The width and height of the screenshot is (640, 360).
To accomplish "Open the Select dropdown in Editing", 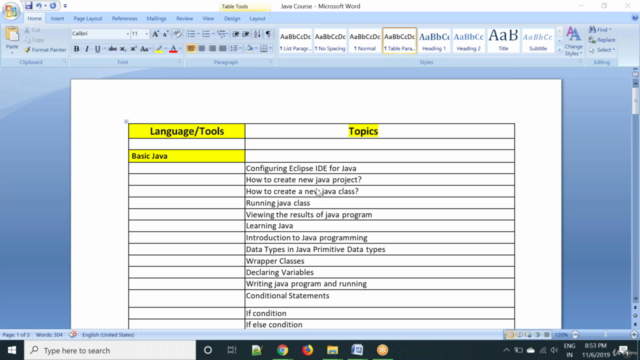I will [x=602, y=50].
